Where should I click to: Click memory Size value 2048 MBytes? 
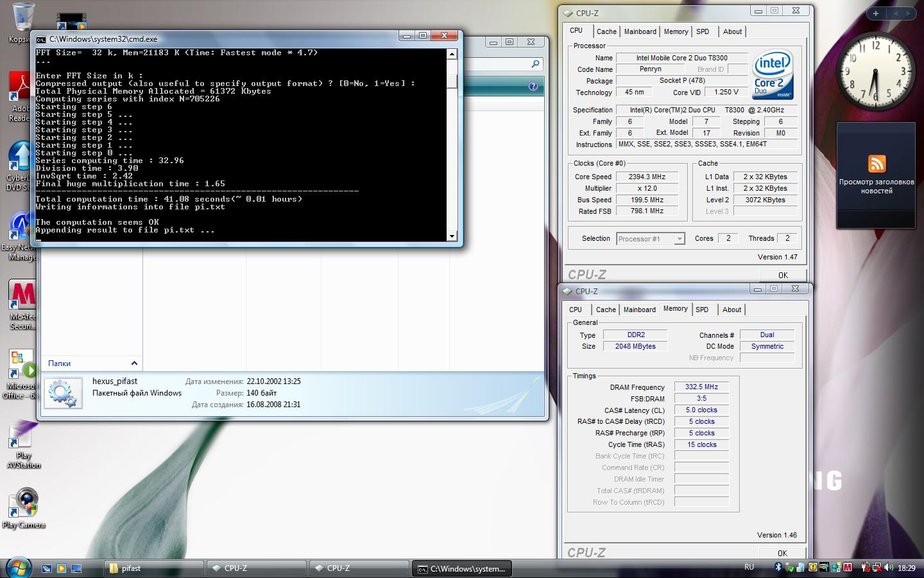635,346
